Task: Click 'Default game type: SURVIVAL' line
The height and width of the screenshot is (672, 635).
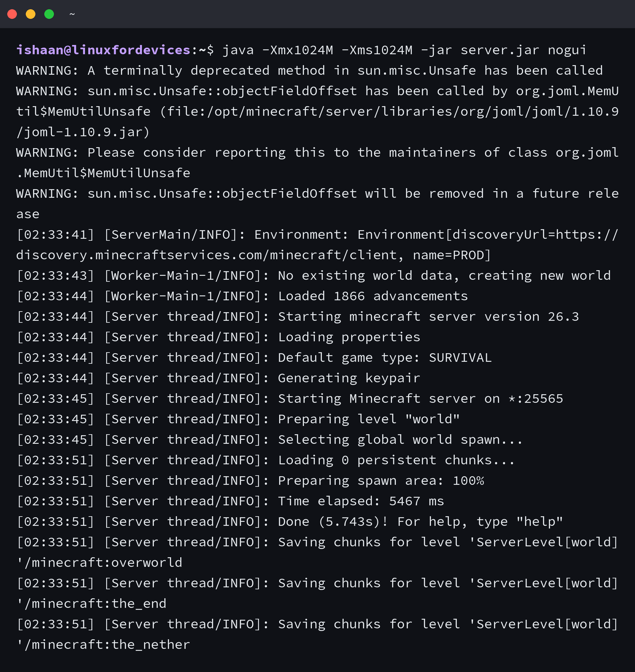Action: click(x=254, y=357)
